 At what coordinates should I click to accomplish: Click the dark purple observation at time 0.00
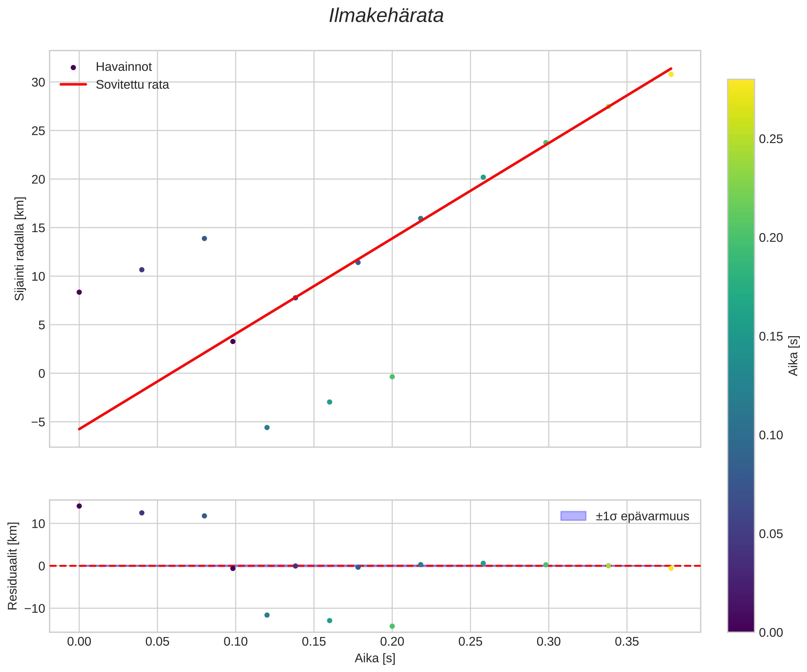pos(79,292)
